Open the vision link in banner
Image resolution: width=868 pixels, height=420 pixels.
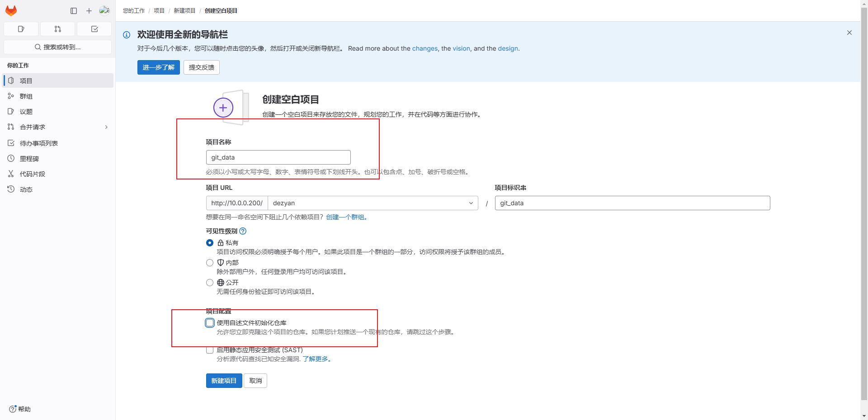pyautogui.click(x=461, y=48)
